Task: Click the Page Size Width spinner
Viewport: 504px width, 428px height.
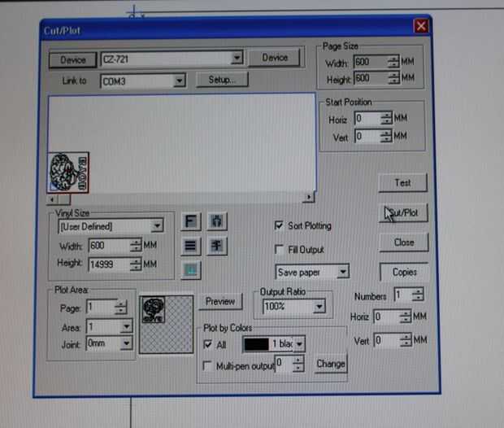Action: tap(393, 62)
